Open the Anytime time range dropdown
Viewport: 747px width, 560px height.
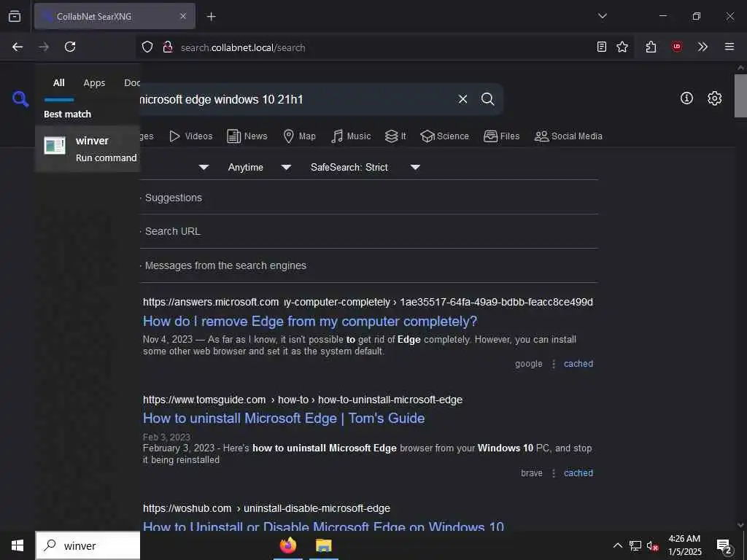click(260, 167)
